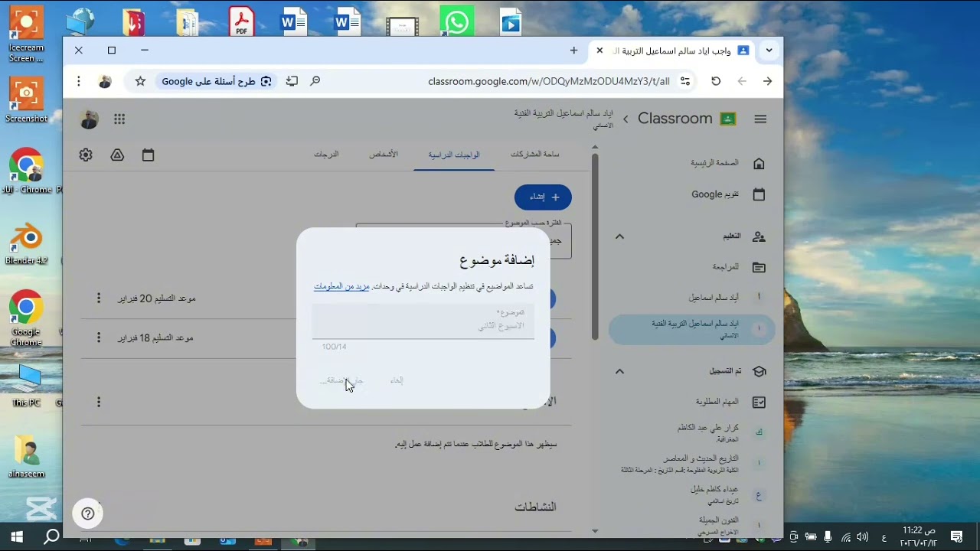Click طرح أسئلة على Google lens button
The height and width of the screenshot is (551, 980).
(x=217, y=81)
